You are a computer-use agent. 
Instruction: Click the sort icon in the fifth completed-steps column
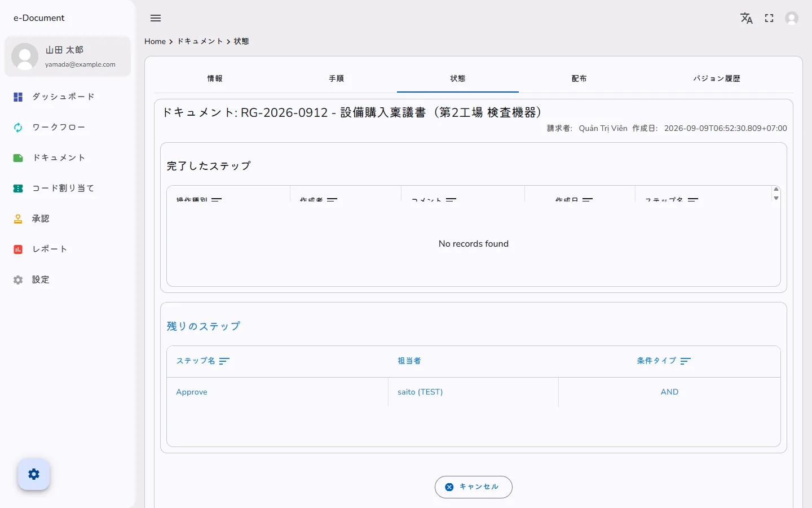[693, 199]
